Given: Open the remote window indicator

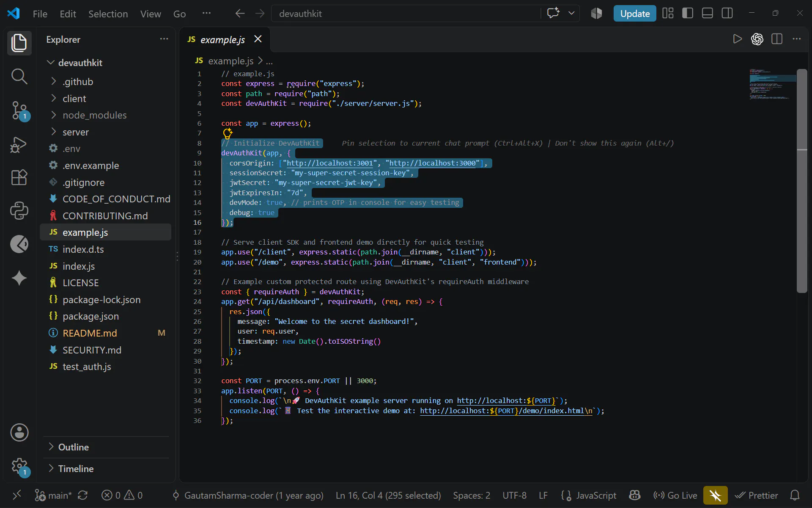Looking at the screenshot, I should click(x=17, y=495).
